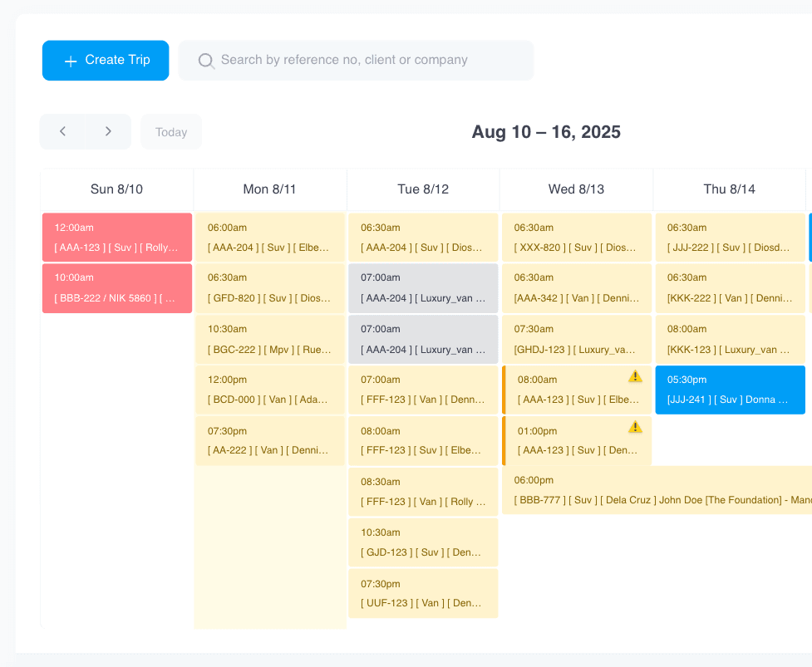Open the blue 05:30pm JJJ-241 Donna trip
Viewport: 812px width, 667px height.
[729, 390]
